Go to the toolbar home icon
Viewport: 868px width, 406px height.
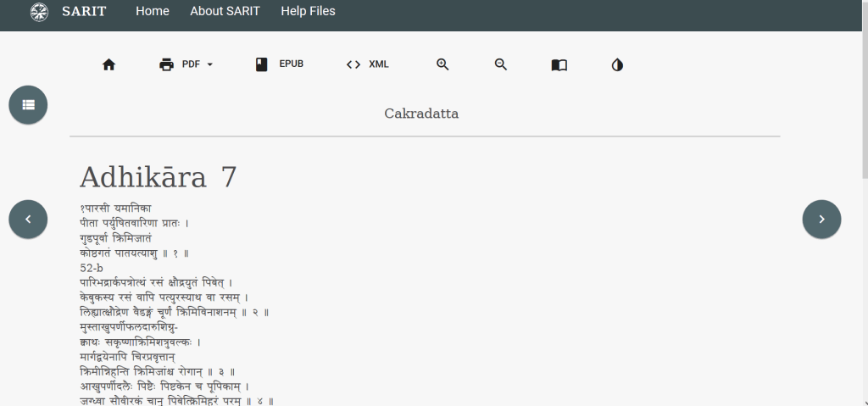108,64
